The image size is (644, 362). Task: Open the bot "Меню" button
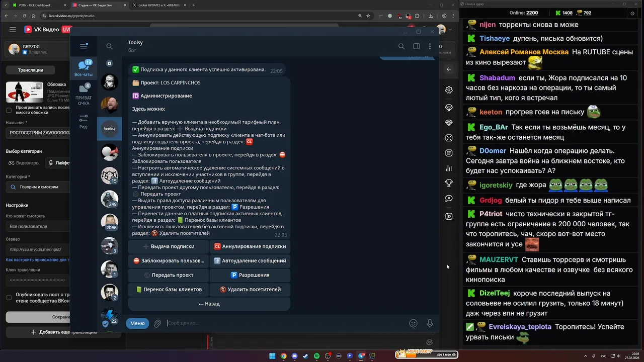137,323
